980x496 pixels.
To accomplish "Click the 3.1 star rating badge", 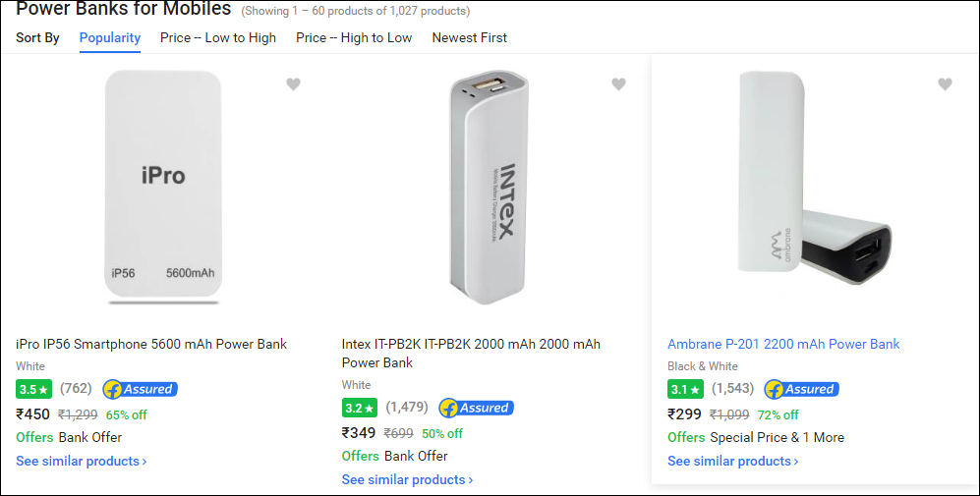I will click(684, 389).
